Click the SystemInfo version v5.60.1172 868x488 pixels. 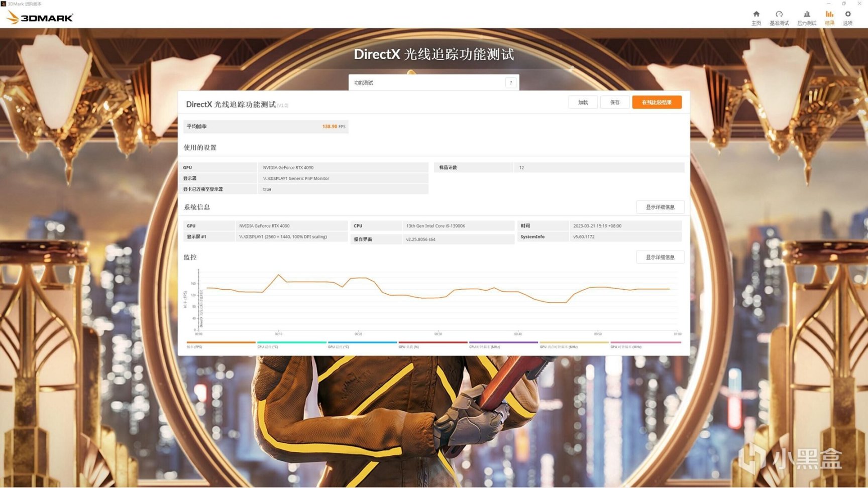584,236
